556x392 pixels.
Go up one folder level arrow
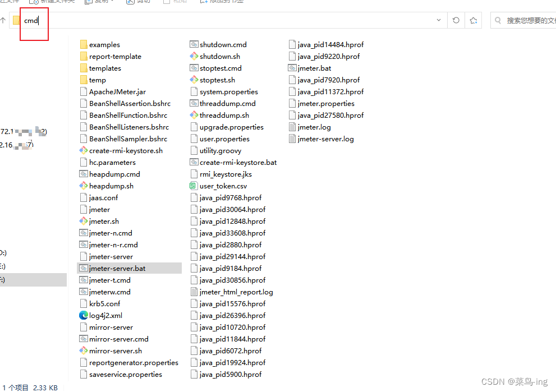(x=3, y=21)
